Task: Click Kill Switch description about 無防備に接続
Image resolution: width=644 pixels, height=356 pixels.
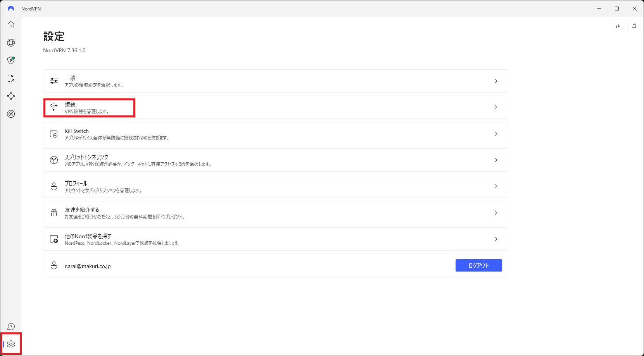Action: 117,138
